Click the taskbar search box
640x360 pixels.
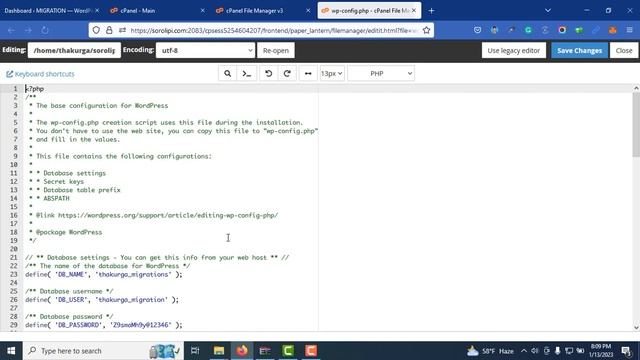tap(103, 351)
